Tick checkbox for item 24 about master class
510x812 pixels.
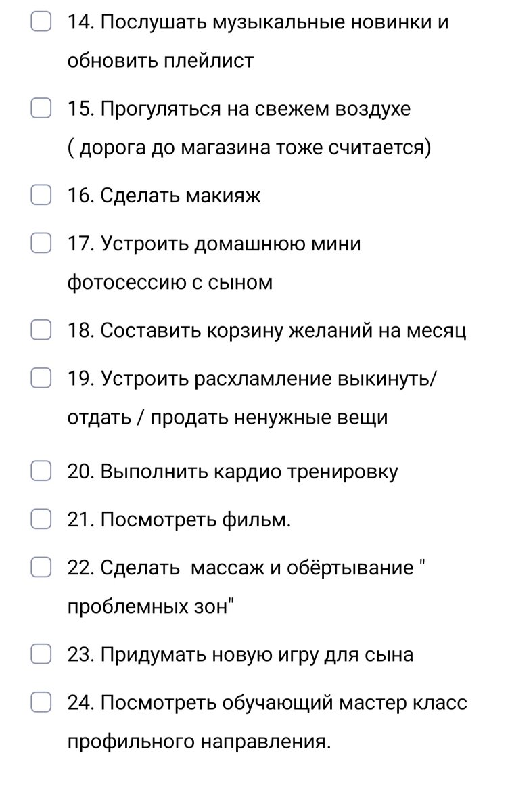(41, 702)
